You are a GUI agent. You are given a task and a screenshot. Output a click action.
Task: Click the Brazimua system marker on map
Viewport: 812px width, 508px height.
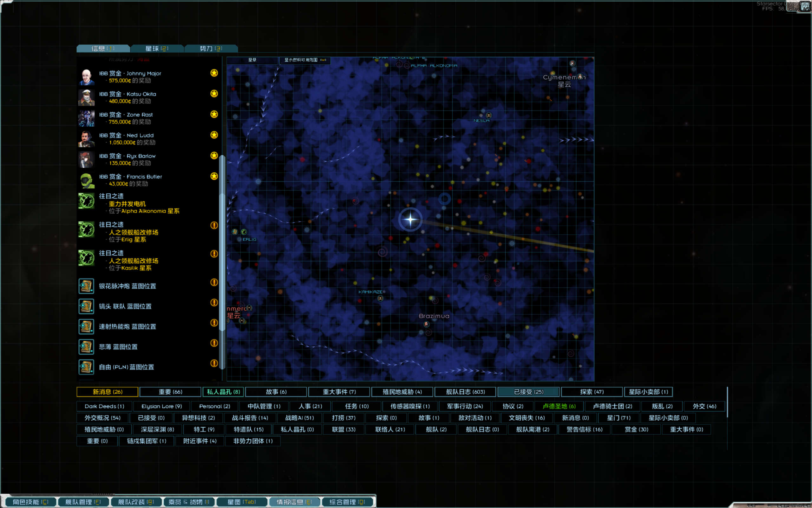coord(426,324)
